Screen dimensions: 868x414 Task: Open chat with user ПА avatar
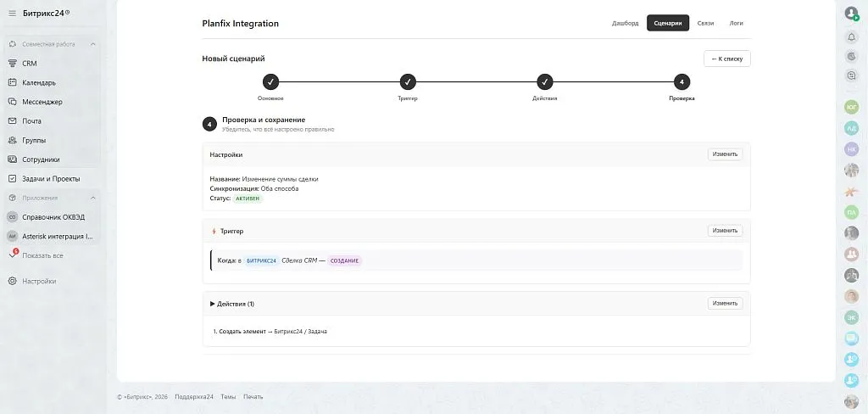click(851, 212)
